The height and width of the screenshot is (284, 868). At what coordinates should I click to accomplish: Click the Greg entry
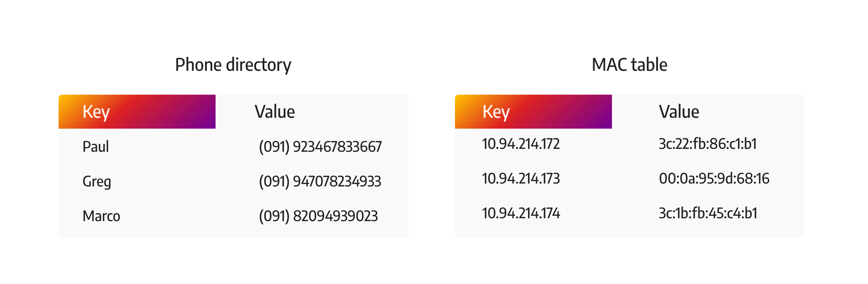[x=97, y=182]
